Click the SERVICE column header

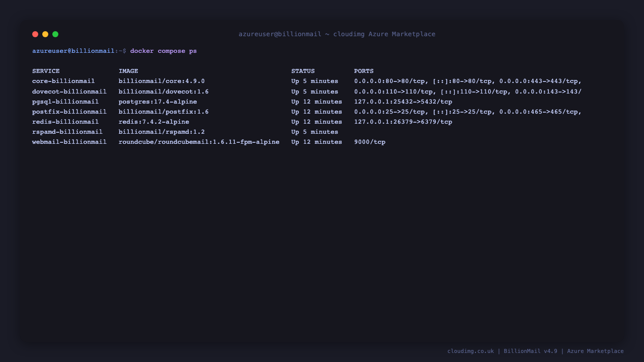(46, 71)
